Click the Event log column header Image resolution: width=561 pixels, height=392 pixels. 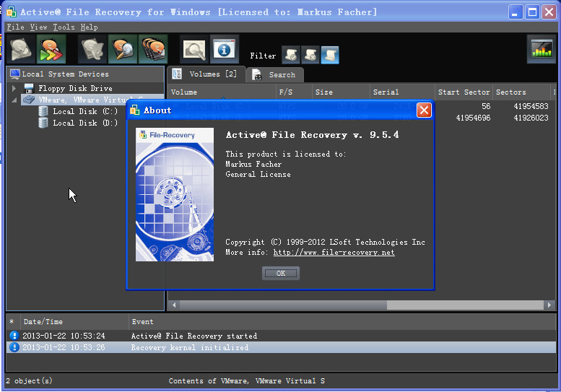pos(342,322)
